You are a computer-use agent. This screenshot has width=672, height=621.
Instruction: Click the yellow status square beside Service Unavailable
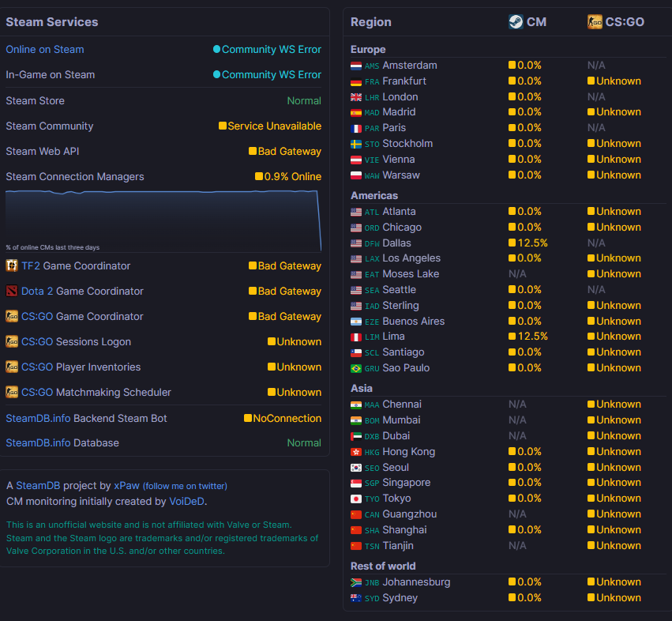[x=223, y=126]
